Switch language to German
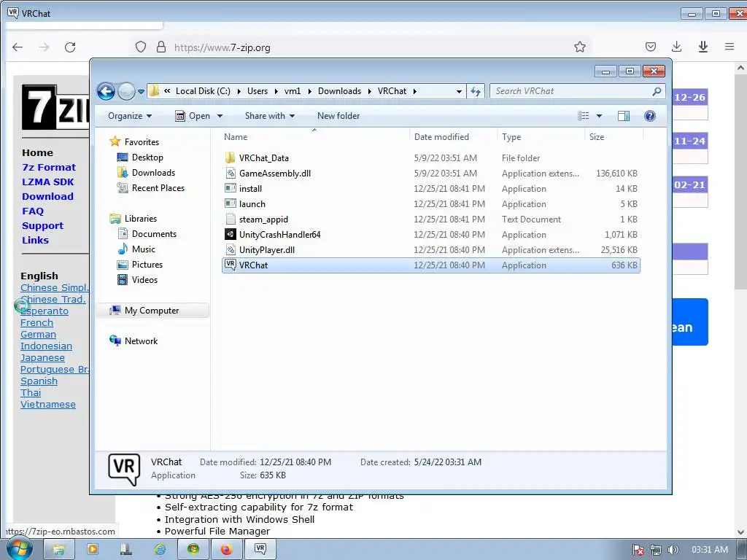The image size is (747, 560). click(38, 334)
